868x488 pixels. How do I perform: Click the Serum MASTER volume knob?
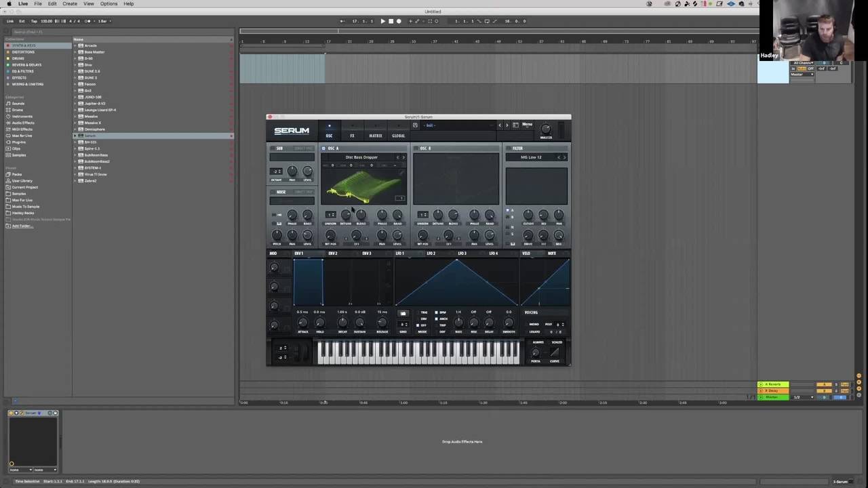tap(546, 129)
